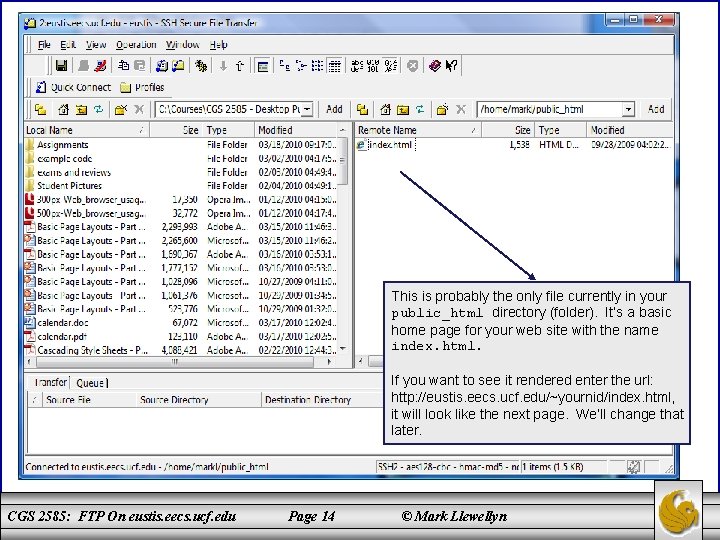The height and width of the screenshot is (540, 720).
Task: Select the Student Pictures folder
Action: [69, 186]
